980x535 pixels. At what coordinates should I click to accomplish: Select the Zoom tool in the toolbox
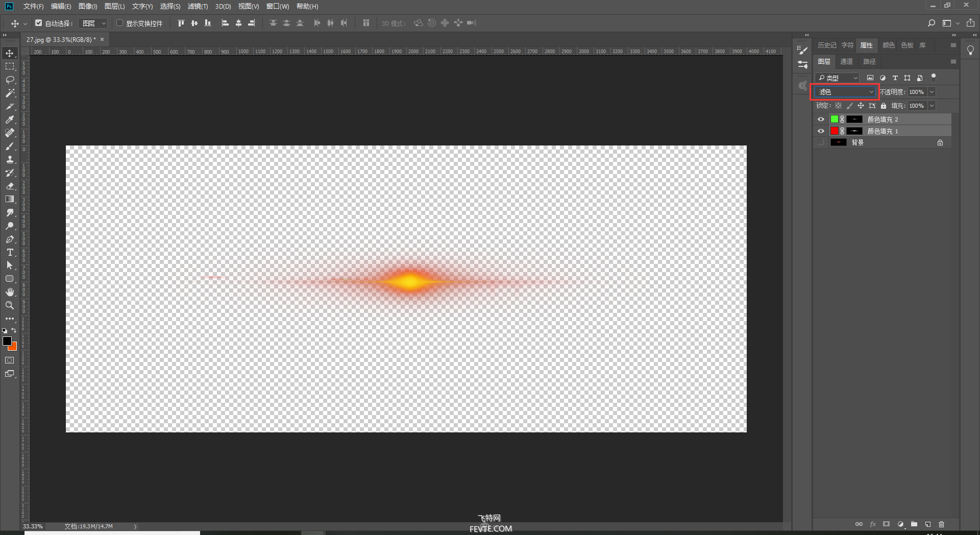coord(10,305)
